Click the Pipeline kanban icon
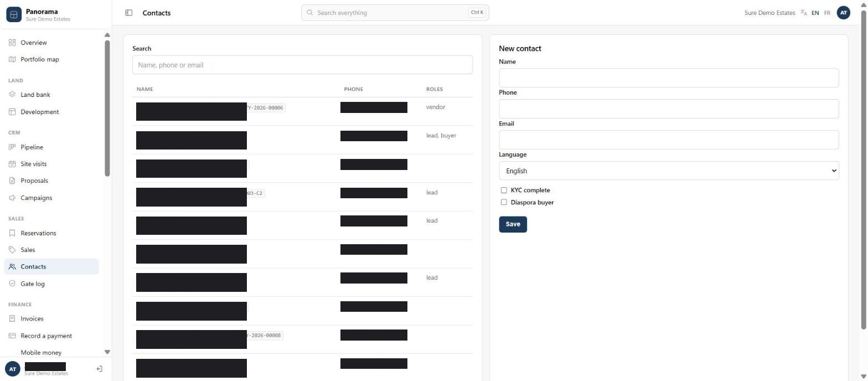 (x=12, y=147)
